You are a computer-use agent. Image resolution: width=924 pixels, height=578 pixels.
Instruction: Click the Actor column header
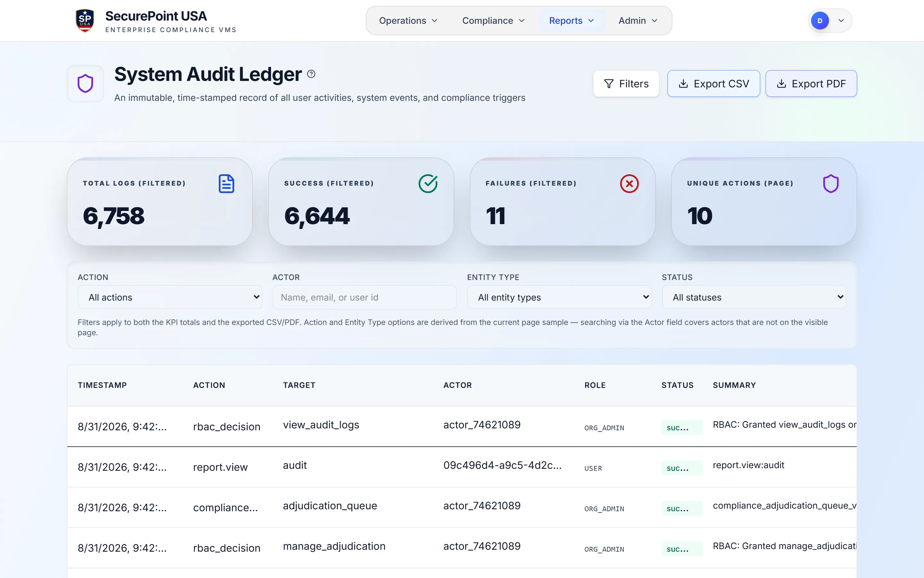(x=458, y=385)
